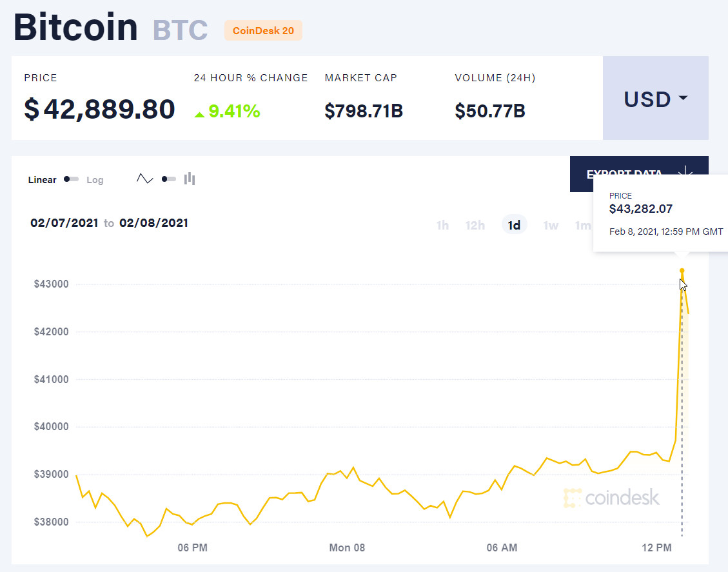
Task: Click the coindesk watermark logo on chart
Action: point(611,498)
